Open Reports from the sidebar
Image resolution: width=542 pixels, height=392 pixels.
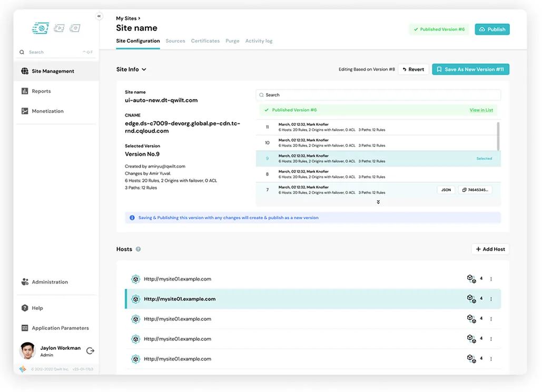tap(56, 91)
